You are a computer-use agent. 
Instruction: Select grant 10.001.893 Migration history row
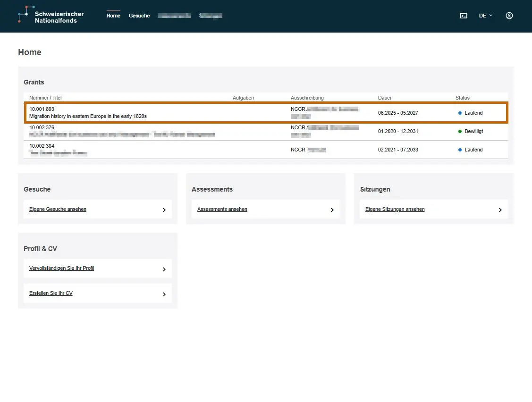coord(266,113)
